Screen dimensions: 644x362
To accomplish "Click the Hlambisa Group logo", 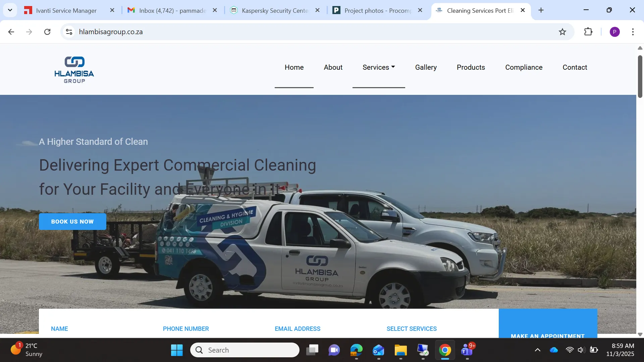I will coord(74,69).
